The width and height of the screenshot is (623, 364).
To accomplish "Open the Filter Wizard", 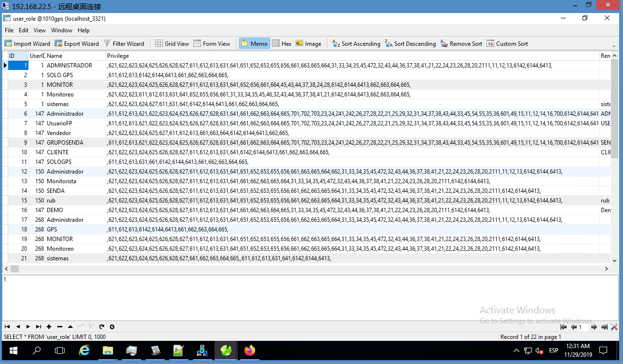I will coord(123,43).
